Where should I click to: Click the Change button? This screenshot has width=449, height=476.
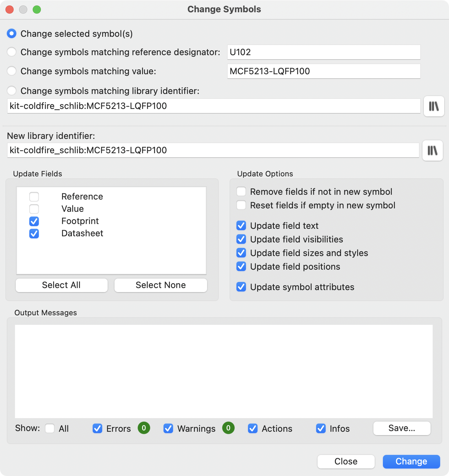(x=411, y=461)
